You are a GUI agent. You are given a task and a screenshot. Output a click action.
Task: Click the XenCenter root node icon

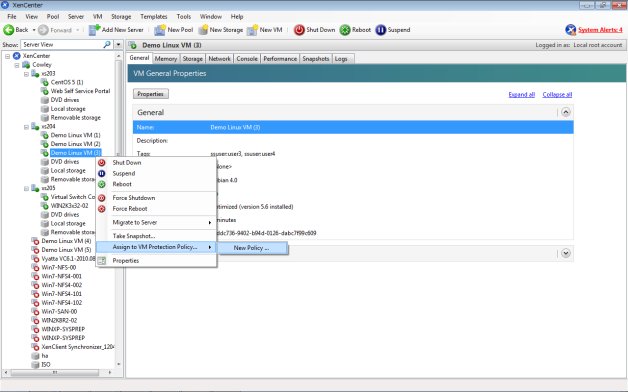(17, 56)
